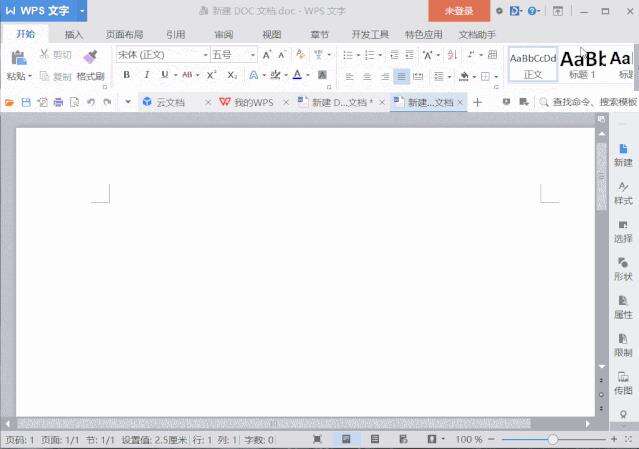Open the 样式 styles sidebar icon
Image resolution: width=639 pixels, height=449 pixels.
pos(623,192)
